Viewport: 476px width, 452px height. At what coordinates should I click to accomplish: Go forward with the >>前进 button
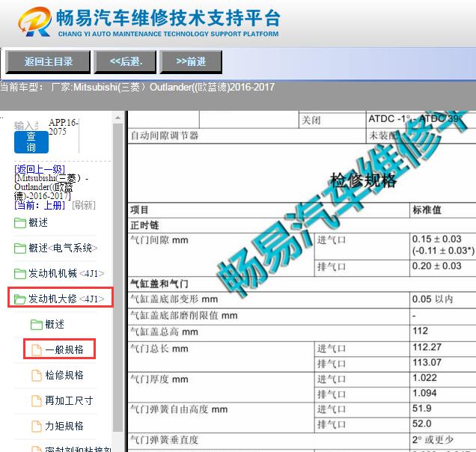191,62
